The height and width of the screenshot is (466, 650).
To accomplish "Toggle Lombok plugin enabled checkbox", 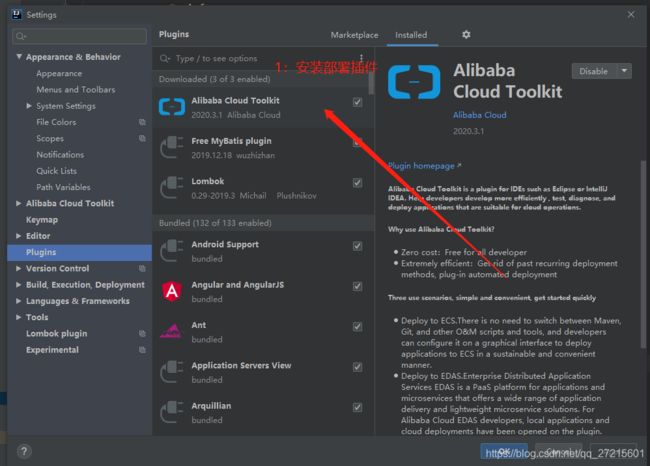I will (357, 182).
